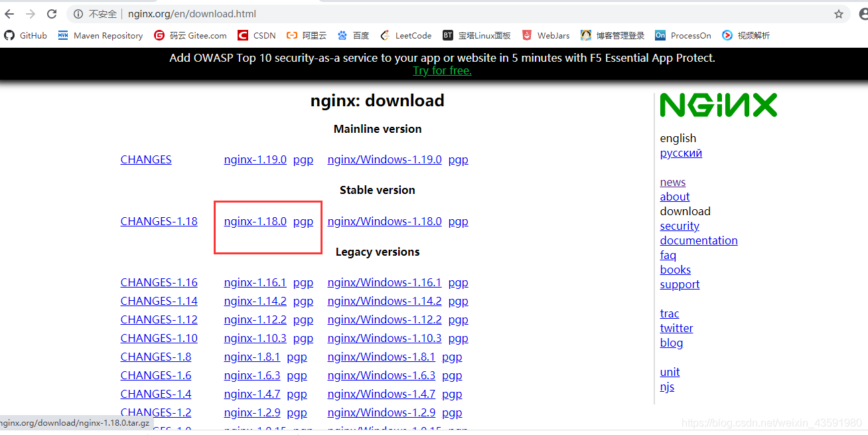Download nginx/Windows-1.4.7
Viewport: 868px width, 435px height.
tap(382, 394)
